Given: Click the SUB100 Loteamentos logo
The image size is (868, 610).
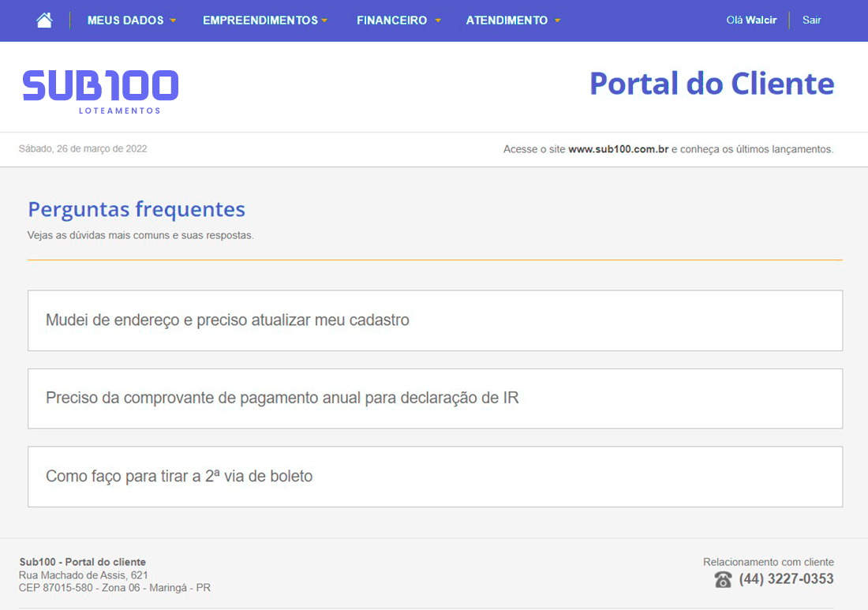Looking at the screenshot, I should point(100,87).
